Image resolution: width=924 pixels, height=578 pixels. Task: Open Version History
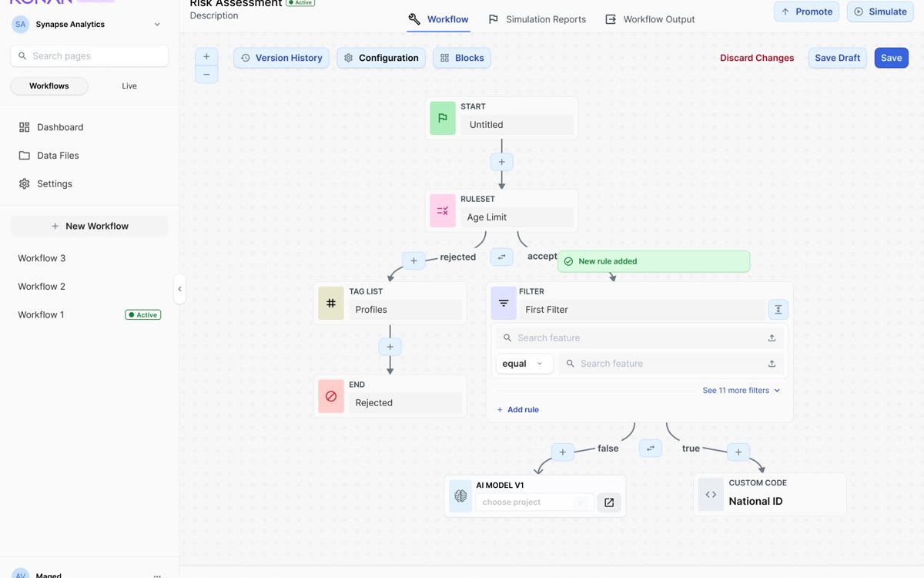click(281, 58)
